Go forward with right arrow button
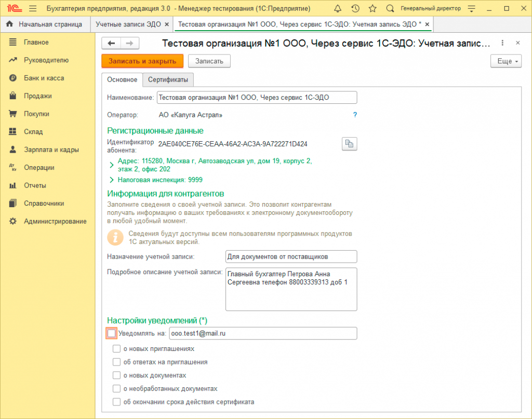This screenshot has width=532, height=419. tap(129, 43)
